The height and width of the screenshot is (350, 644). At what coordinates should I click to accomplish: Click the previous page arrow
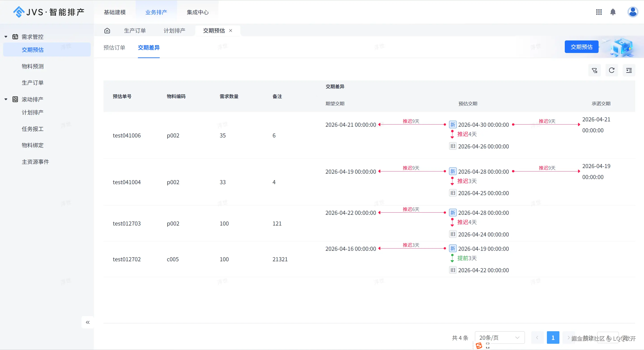[537, 338]
